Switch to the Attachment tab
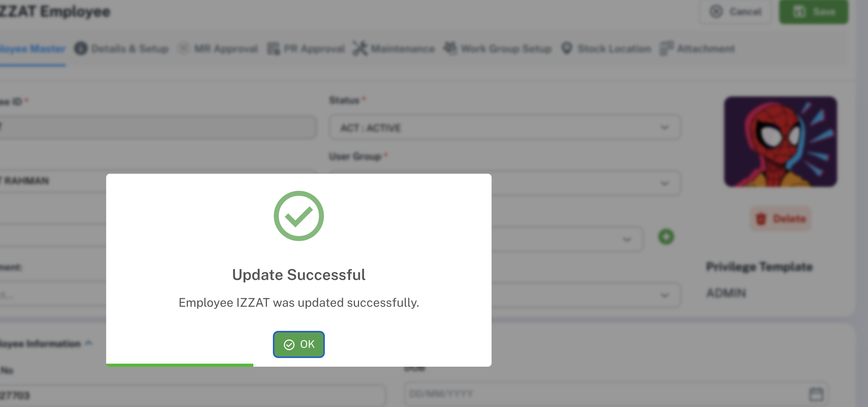 (697, 49)
